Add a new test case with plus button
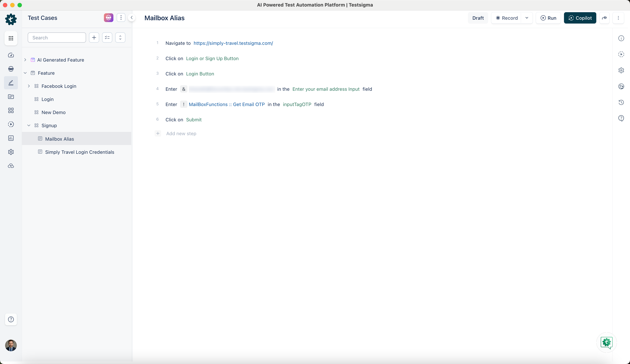Image resolution: width=630 pixels, height=364 pixels. pos(94,38)
